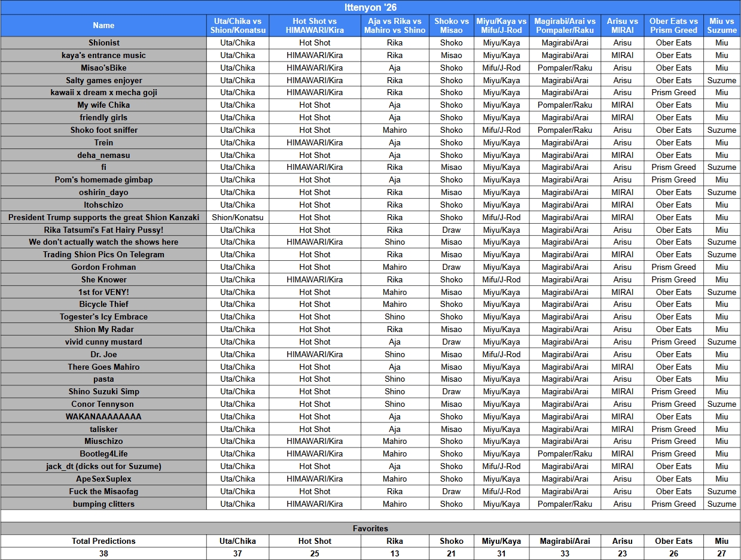This screenshot has width=741, height=560.
Task: Select the 'Ober Eats vs Prism Greed' header
Action: (x=673, y=25)
